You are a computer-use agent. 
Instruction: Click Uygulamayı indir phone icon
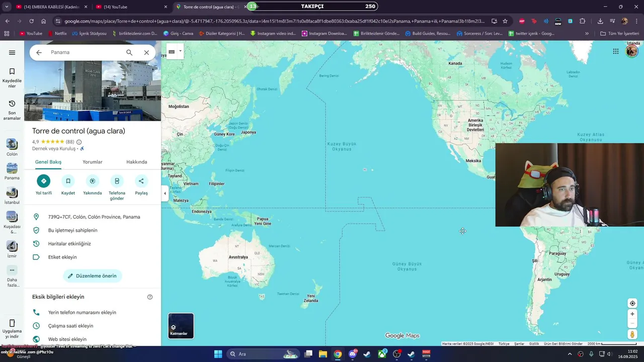click(x=12, y=323)
